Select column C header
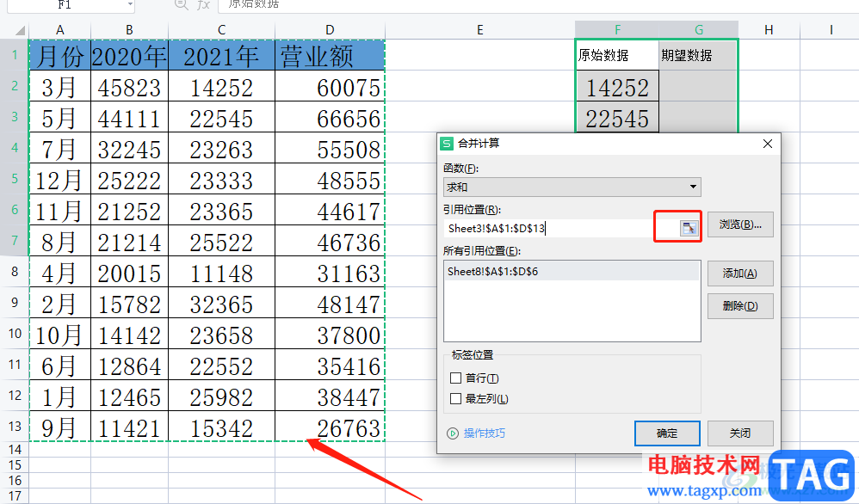This screenshot has width=859, height=504. (221, 30)
